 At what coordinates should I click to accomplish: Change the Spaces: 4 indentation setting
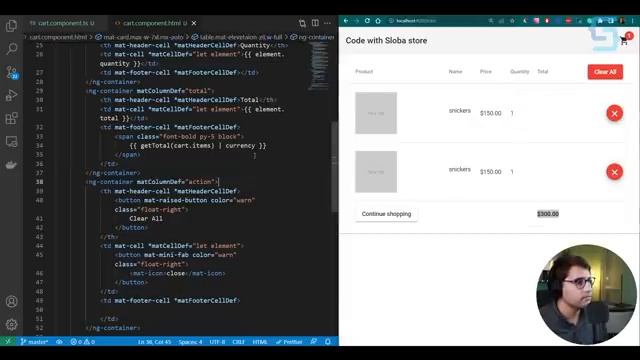(190, 342)
